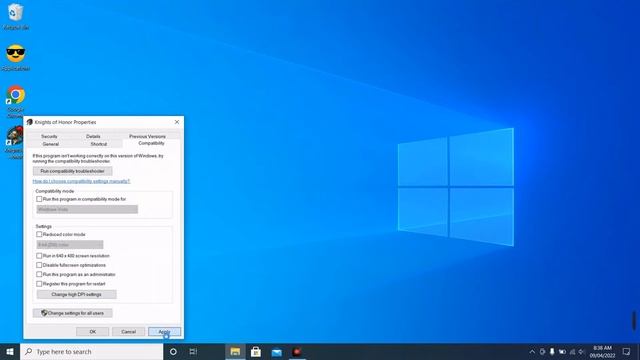The width and height of the screenshot is (640, 360).
Task: Select the Compatibility tab
Action: (151, 143)
